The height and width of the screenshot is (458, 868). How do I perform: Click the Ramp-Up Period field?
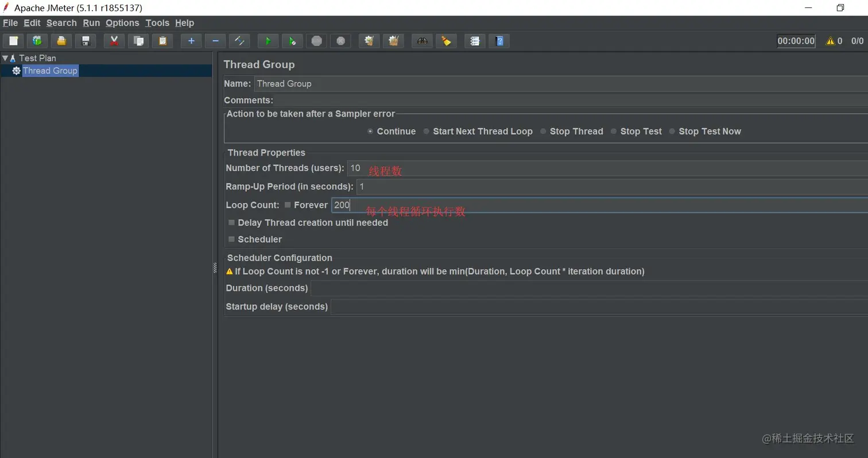(x=612, y=187)
